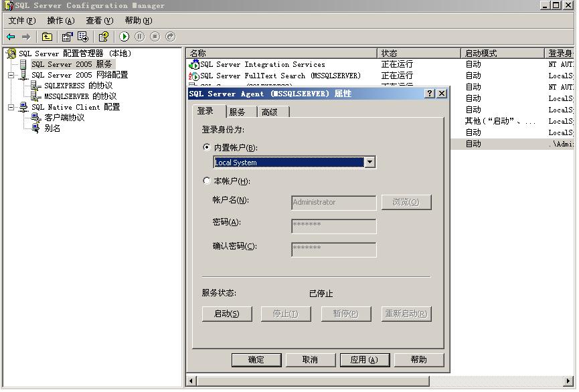Click the horizontal scrollbar left arrow

click(x=191, y=381)
